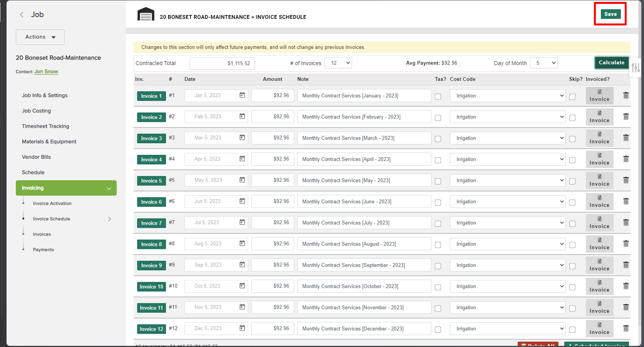The height and width of the screenshot is (347, 644).
Task: Delete invoice #9 with the trash icon
Action: point(626,265)
